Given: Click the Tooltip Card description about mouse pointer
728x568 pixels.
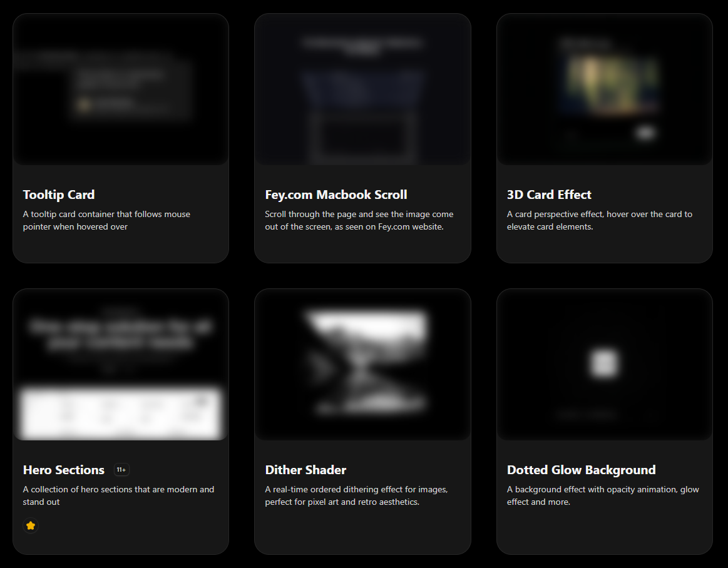Looking at the screenshot, I should tap(106, 220).
